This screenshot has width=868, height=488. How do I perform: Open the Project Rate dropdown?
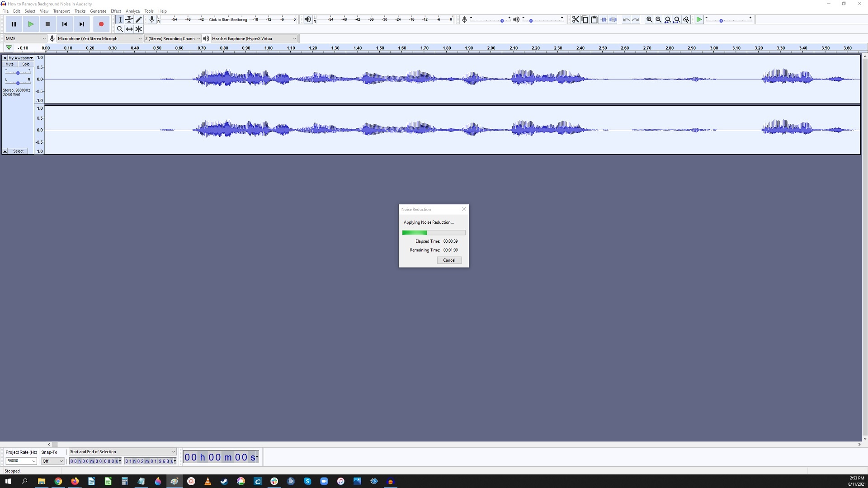[21, 461]
